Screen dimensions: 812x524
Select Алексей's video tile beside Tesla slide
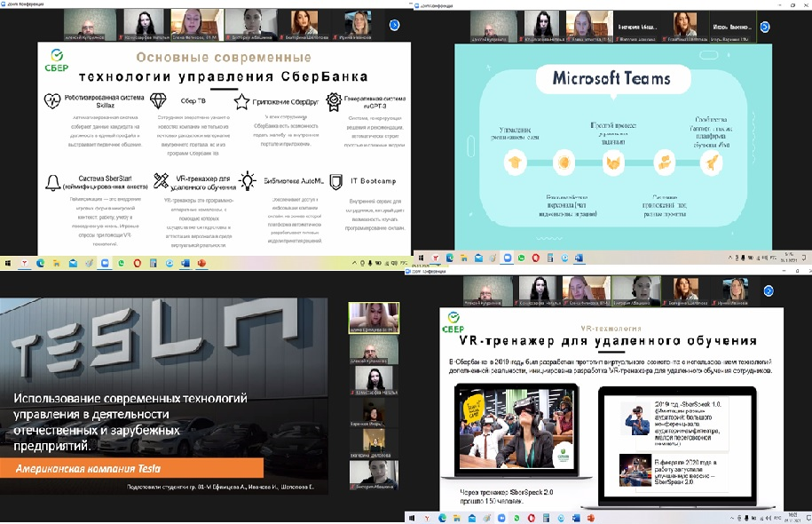coord(373,361)
